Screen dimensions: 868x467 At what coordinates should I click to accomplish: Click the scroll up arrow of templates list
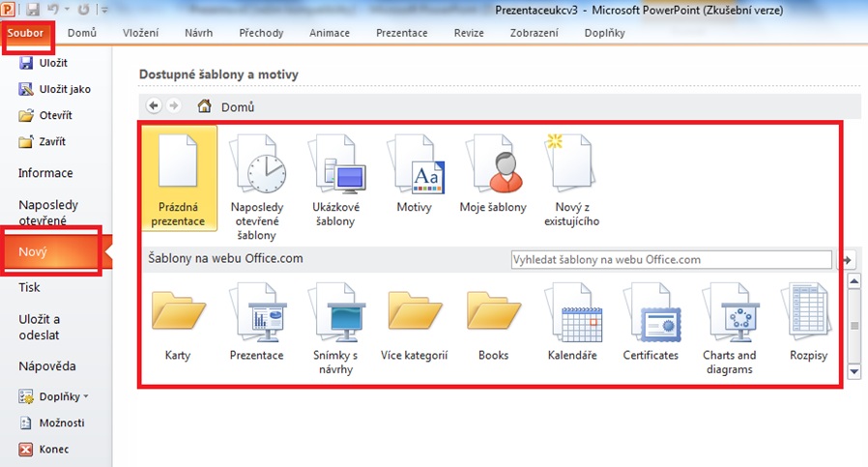854,281
